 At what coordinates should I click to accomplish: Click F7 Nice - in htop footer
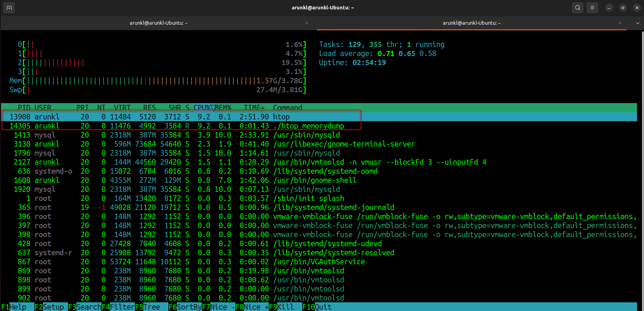[219, 307]
